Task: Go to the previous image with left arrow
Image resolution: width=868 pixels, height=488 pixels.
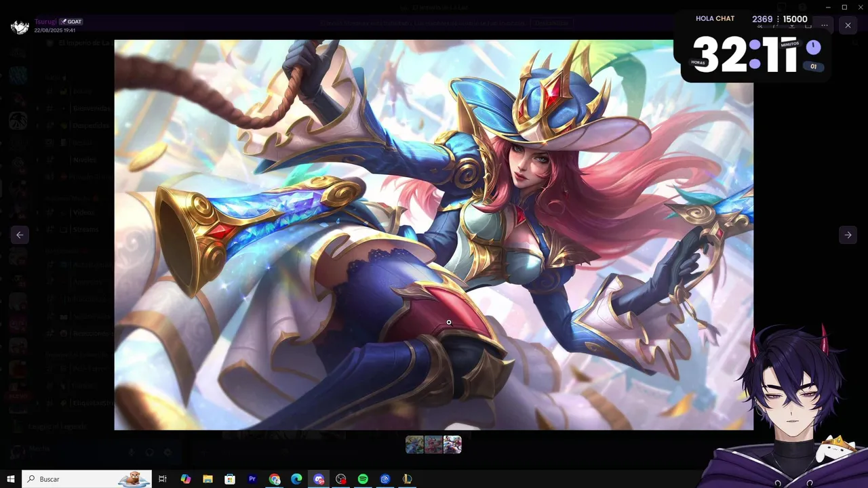Action: coord(20,235)
